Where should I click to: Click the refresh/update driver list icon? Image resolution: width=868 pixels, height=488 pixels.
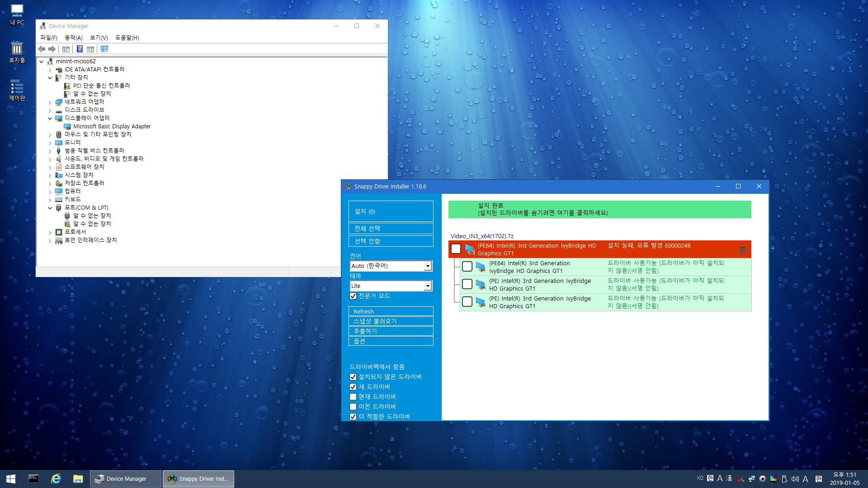coord(391,311)
